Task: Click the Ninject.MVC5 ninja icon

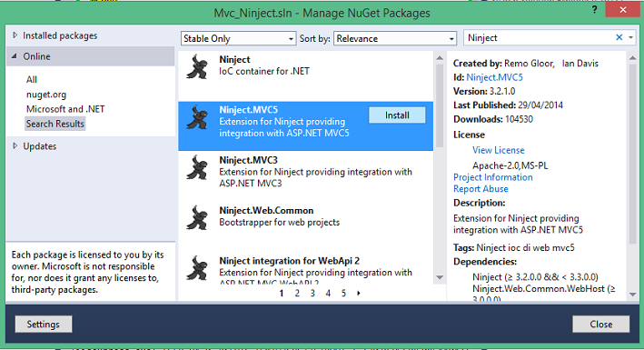Action: 197,117
